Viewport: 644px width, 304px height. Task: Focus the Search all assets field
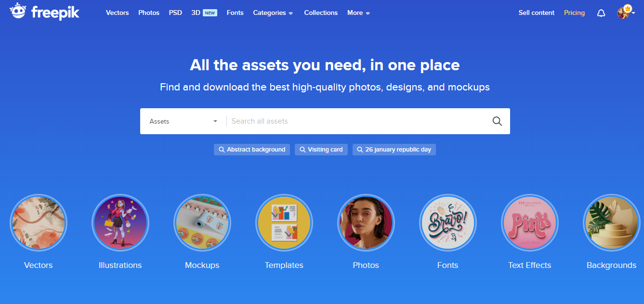(356, 121)
